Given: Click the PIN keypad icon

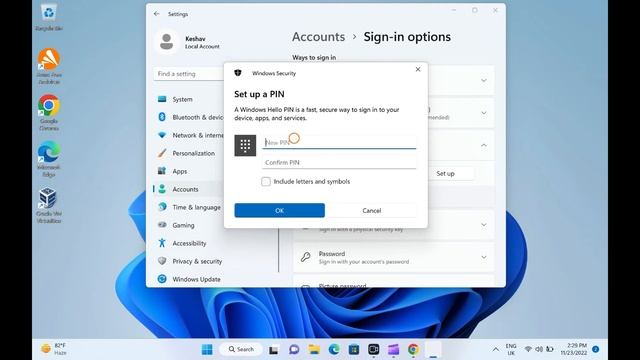Looking at the screenshot, I should (245, 145).
